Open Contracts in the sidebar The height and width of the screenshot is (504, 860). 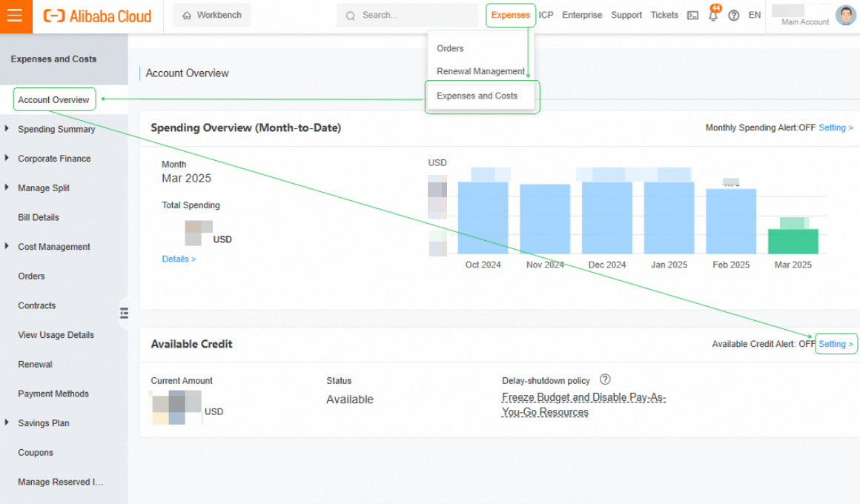click(x=37, y=305)
